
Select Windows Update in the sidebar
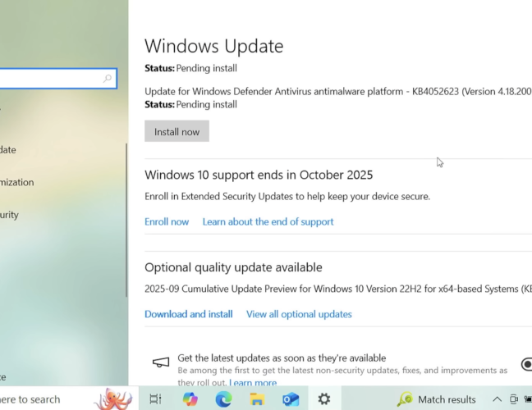coord(8,150)
